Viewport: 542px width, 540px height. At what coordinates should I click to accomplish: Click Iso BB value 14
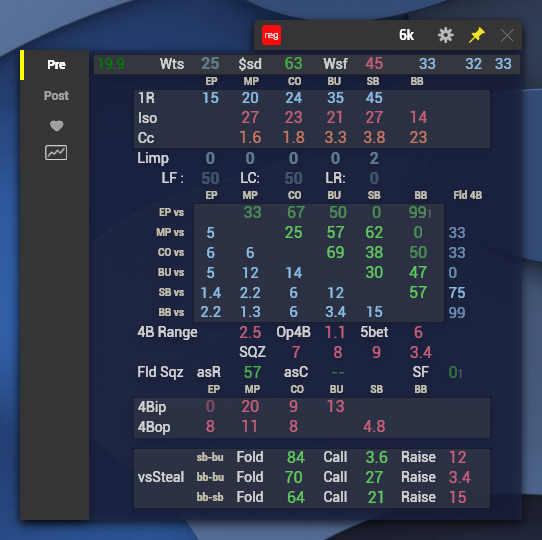[418, 118]
